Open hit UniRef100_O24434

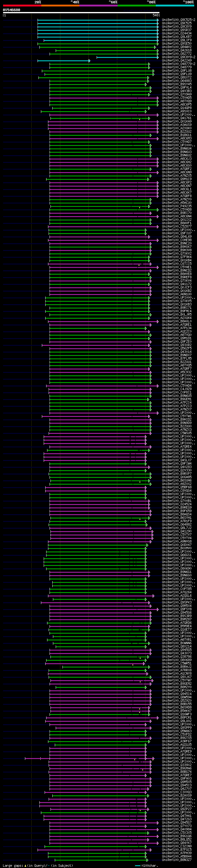click(x=177, y=33)
